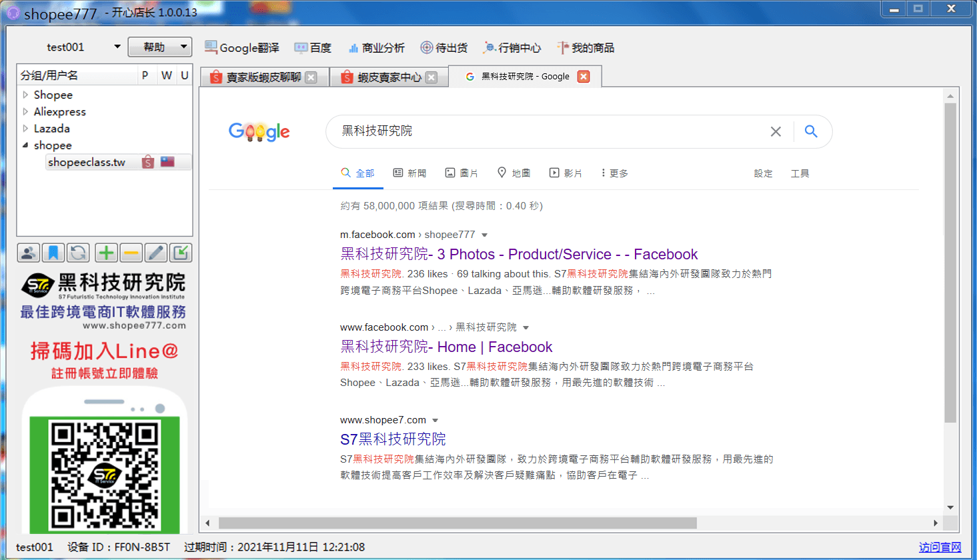Open the S7黑科技研究院 search result

click(x=393, y=439)
